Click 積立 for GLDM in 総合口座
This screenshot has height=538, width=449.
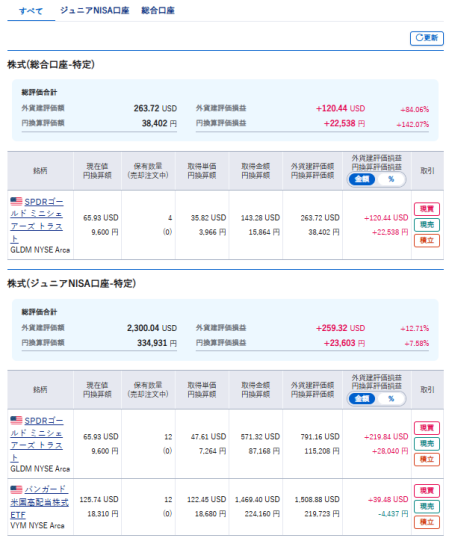[427, 241]
